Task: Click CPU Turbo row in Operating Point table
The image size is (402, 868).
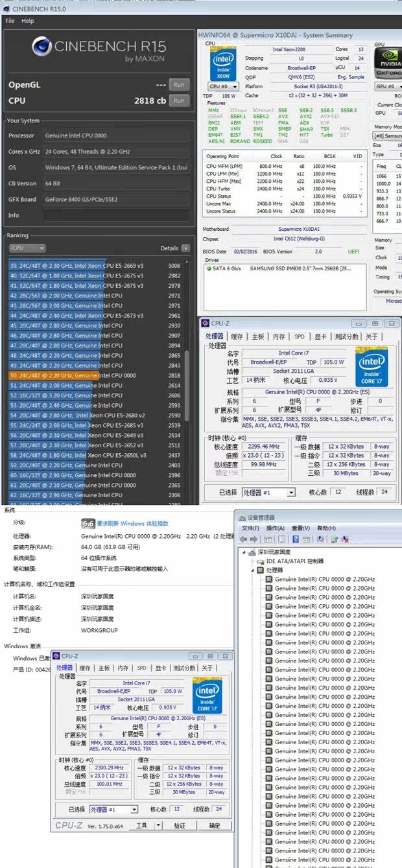Action: point(285,189)
